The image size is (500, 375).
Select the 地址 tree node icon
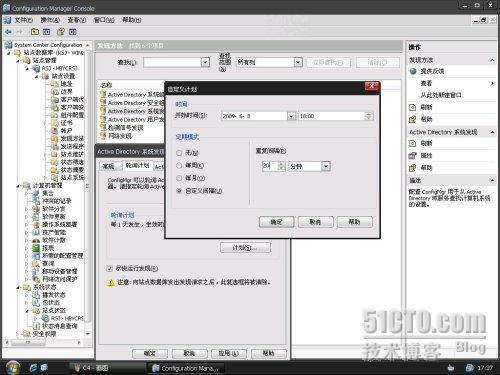click(55, 84)
